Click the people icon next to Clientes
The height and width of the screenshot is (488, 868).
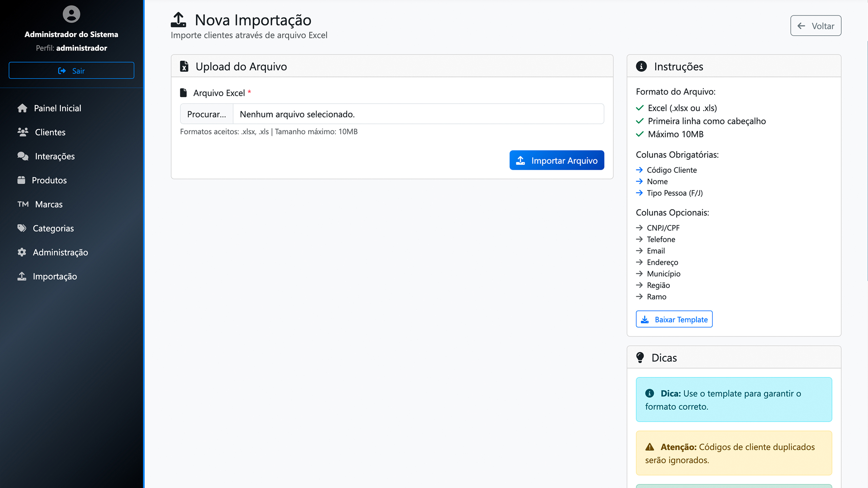[23, 132]
